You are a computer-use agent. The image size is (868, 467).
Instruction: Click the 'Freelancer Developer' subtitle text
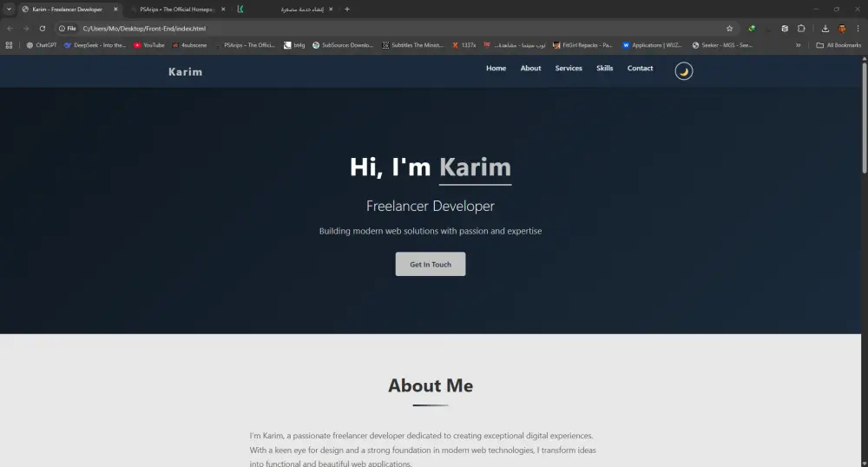(x=431, y=206)
